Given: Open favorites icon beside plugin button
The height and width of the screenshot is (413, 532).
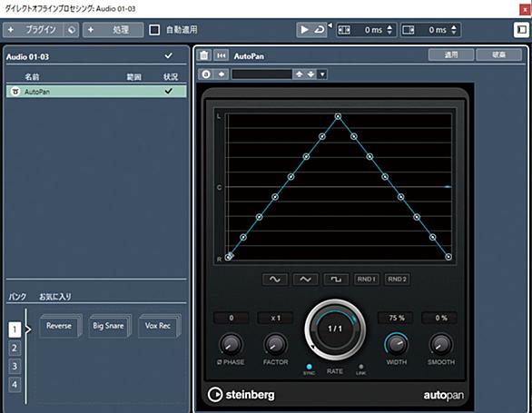Looking at the screenshot, I should (x=72, y=30).
